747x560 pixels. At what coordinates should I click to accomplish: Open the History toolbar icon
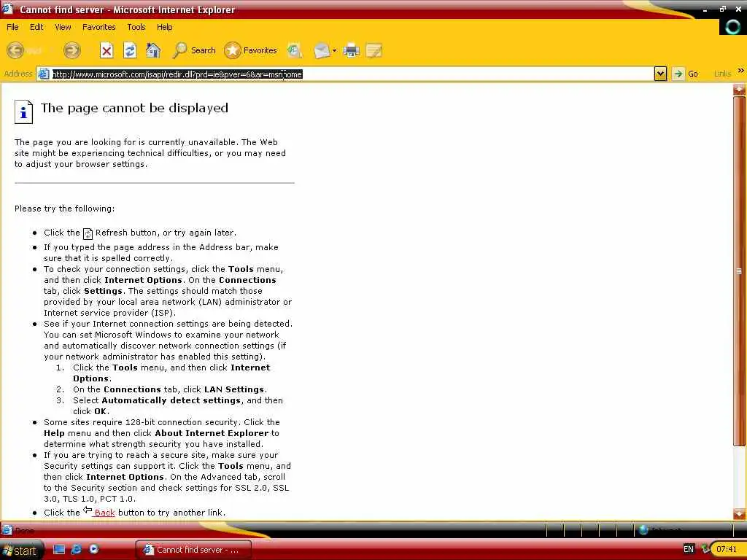pos(295,50)
